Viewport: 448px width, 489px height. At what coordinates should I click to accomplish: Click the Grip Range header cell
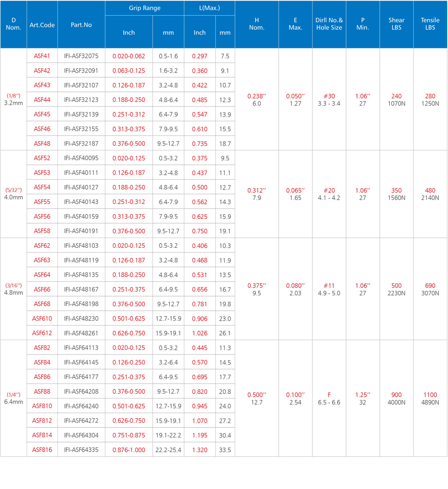click(x=145, y=8)
